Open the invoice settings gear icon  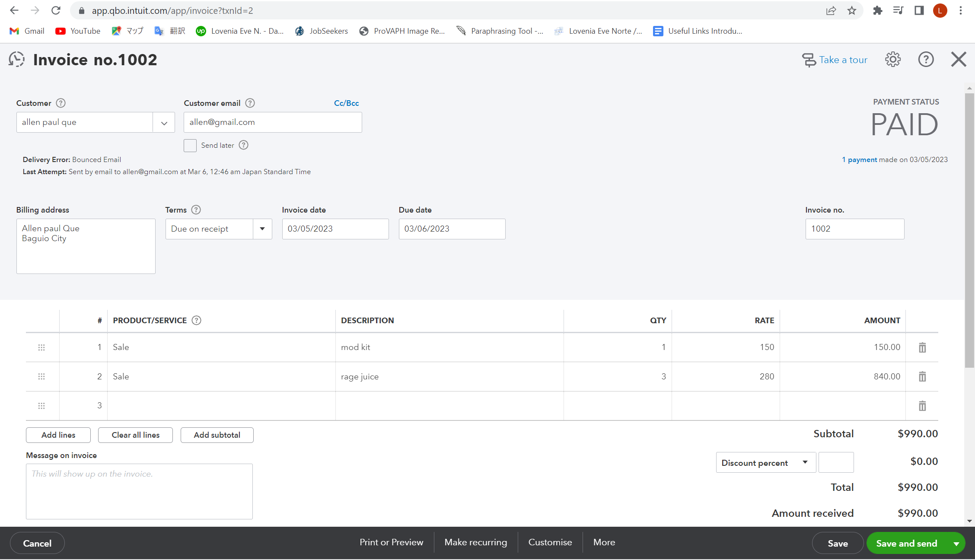892,60
